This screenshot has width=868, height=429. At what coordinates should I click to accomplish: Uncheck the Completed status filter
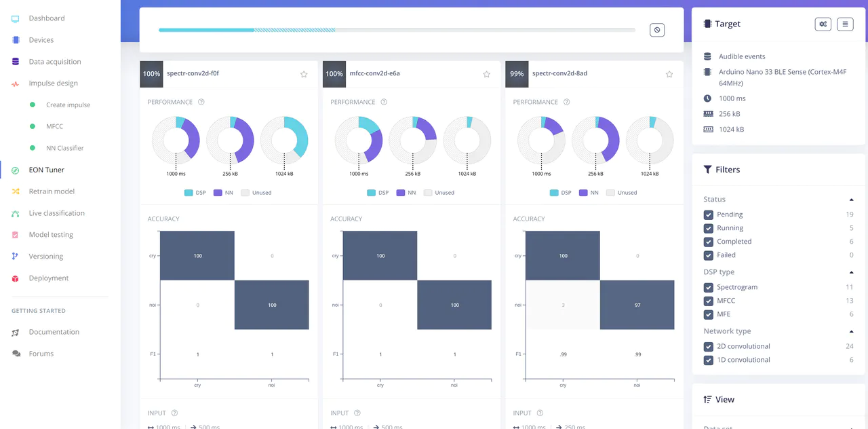pyautogui.click(x=709, y=242)
